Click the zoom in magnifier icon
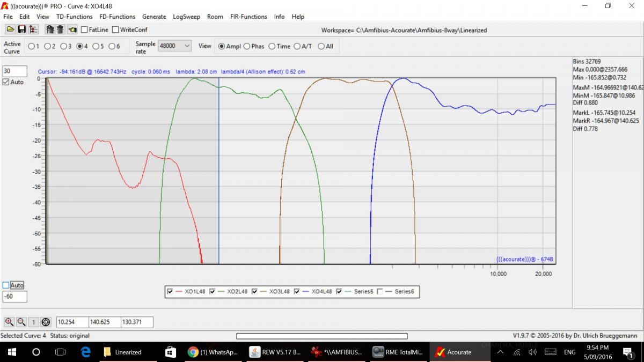This screenshot has width=644, height=362. tap(9, 322)
